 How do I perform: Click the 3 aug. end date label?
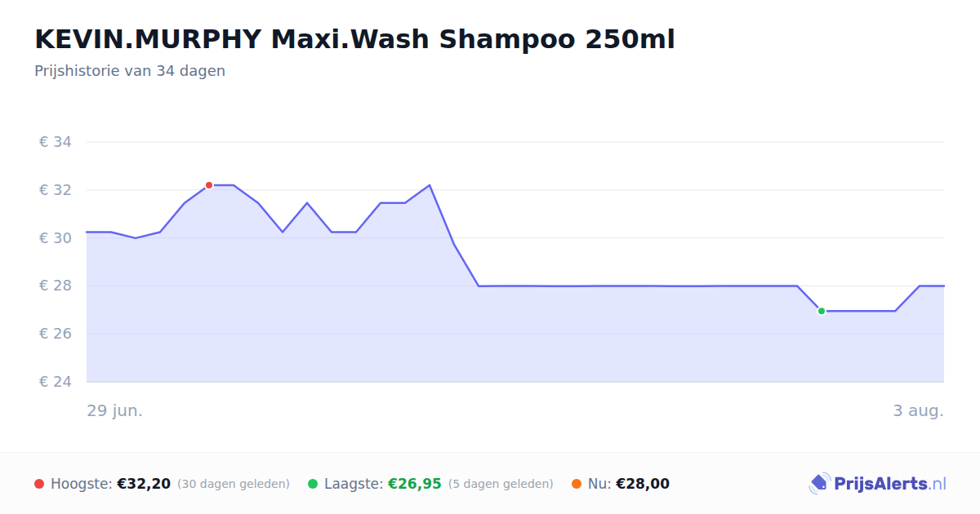click(x=918, y=410)
